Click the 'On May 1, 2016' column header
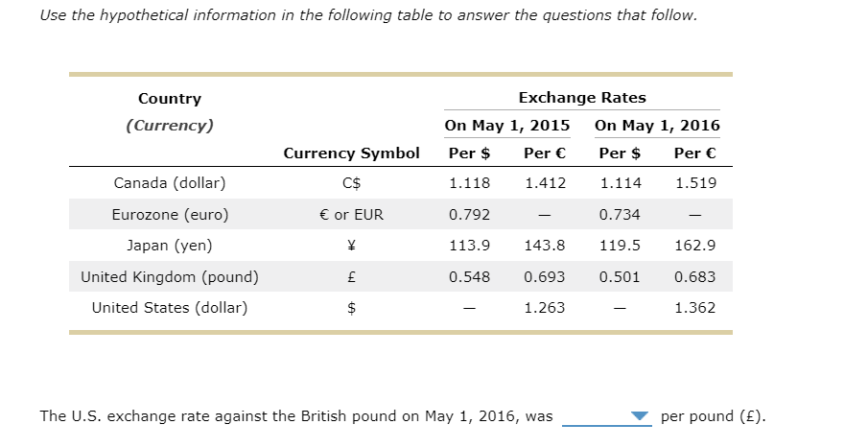 pyautogui.click(x=657, y=126)
